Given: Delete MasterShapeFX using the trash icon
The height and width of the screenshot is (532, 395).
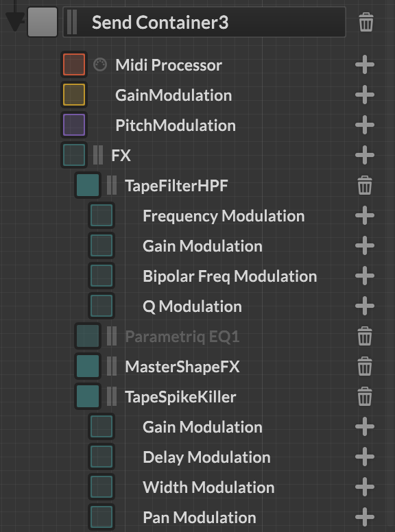Looking at the screenshot, I should point(365,366).
